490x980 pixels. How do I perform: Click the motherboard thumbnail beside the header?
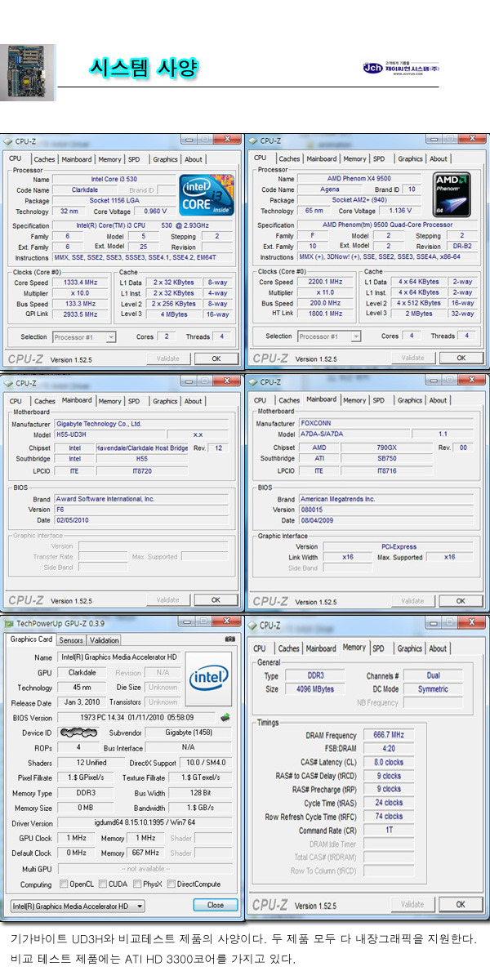[29, 71]
